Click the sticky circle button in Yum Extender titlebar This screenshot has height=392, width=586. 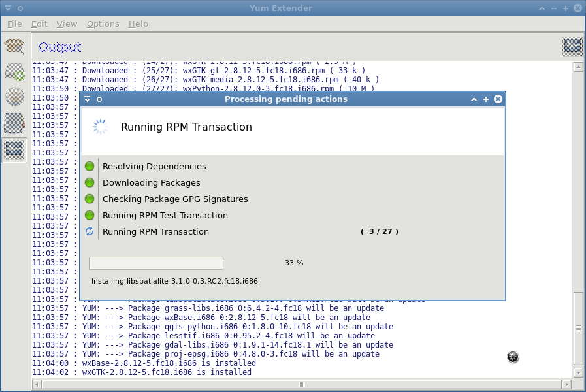[20, 8]
